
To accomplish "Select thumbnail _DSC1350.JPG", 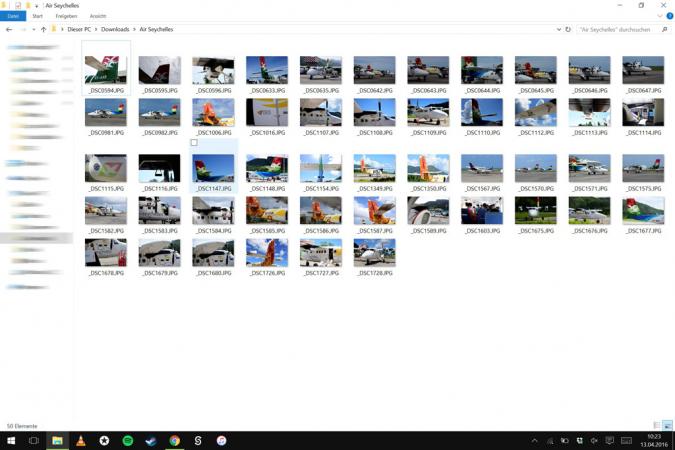I will 428,168.
